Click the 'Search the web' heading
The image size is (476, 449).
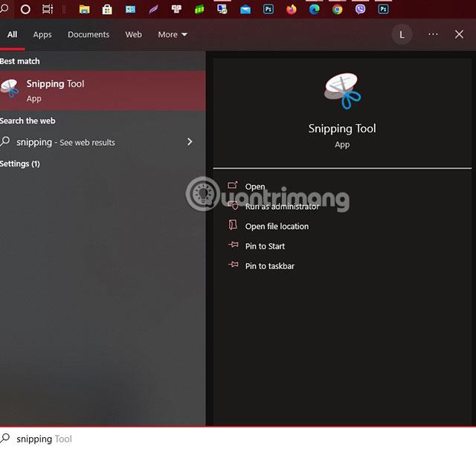[28, 120]
